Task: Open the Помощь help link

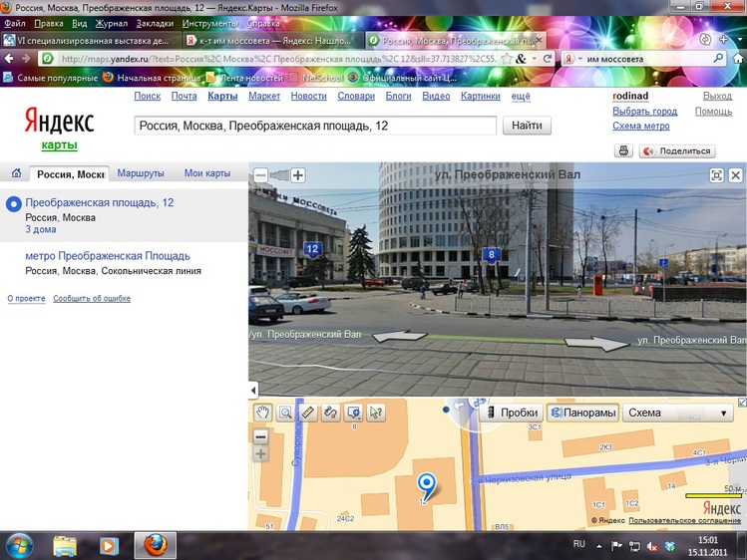Action: click(x=713, y=111)
